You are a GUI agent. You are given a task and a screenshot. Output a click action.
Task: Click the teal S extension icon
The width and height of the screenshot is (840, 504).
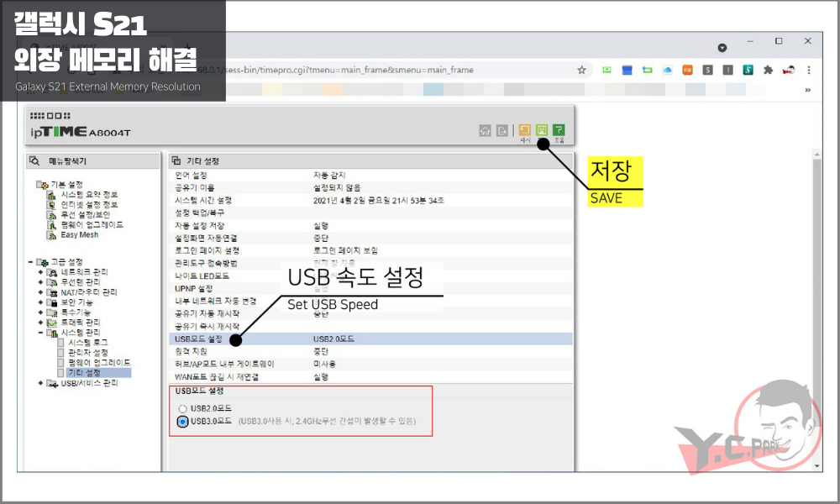(x=748, y=70)
